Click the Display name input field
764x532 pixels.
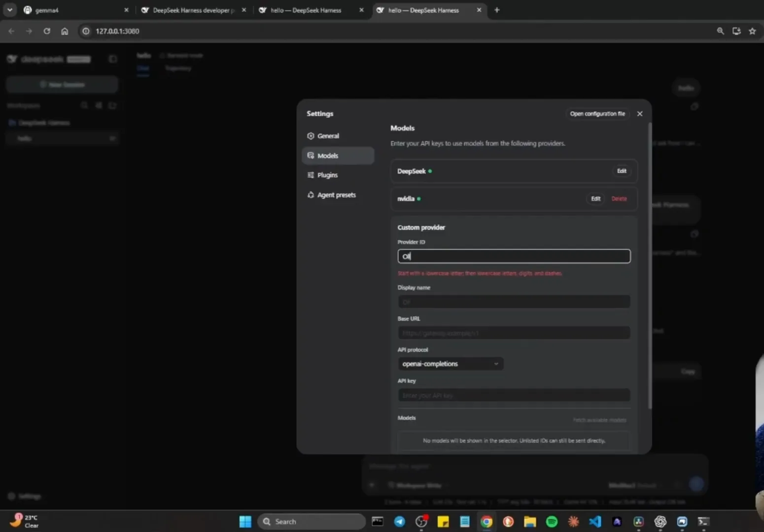pyautogui.click(x=514, y=301)
